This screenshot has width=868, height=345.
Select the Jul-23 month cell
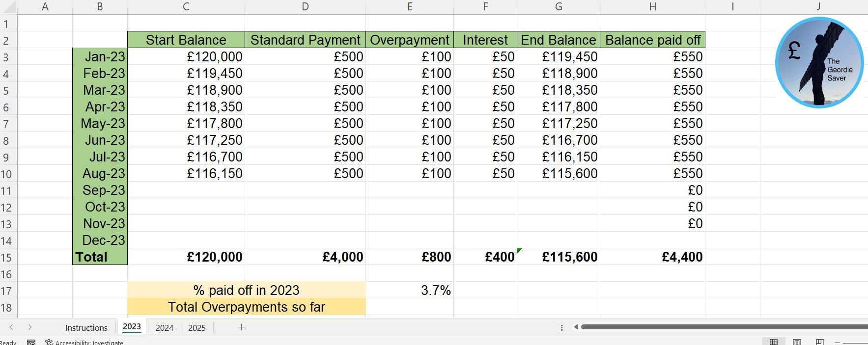(x=100, y=157)
